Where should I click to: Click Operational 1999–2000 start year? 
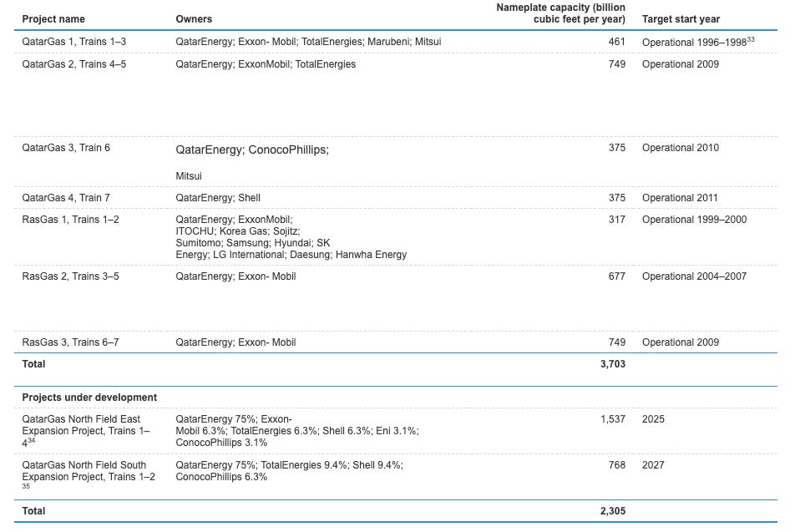694,220
